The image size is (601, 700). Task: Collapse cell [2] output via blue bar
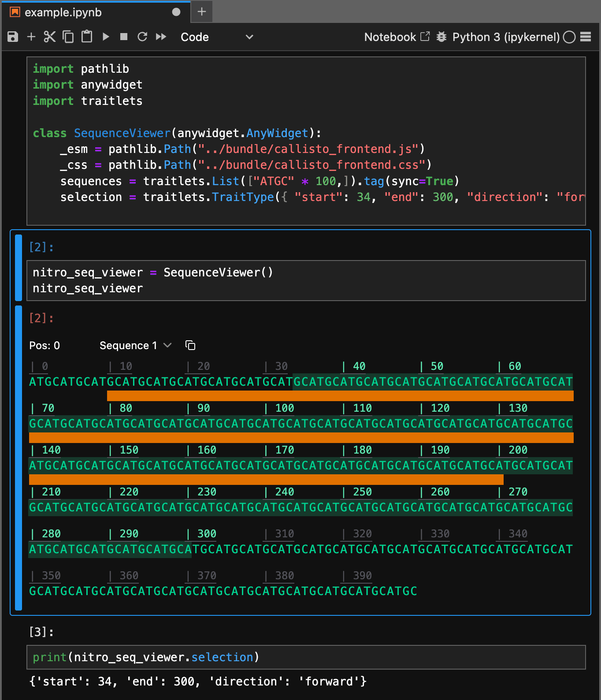click(19, 458)
